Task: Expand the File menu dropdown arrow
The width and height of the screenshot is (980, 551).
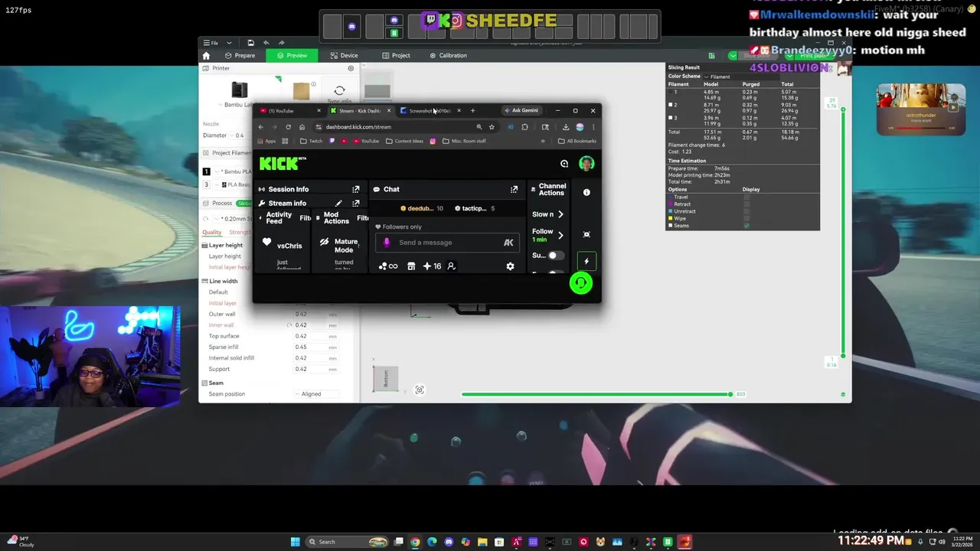Action: coord(229,43)
